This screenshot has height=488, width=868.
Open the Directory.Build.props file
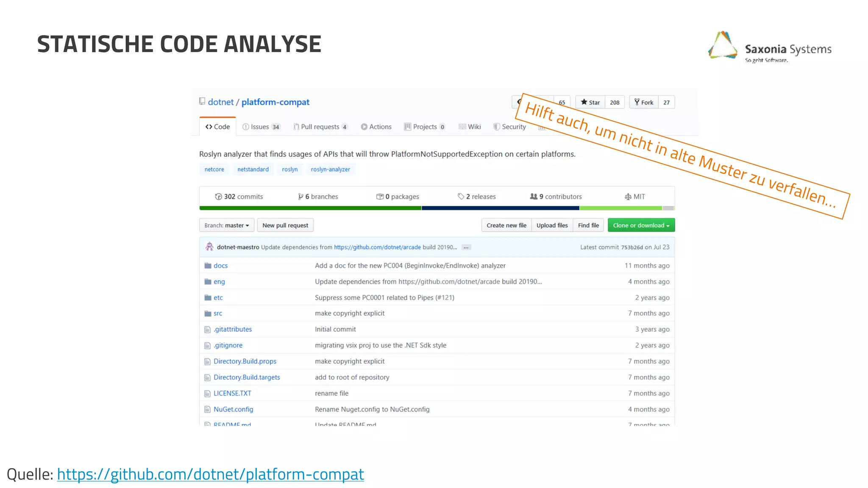245,361
